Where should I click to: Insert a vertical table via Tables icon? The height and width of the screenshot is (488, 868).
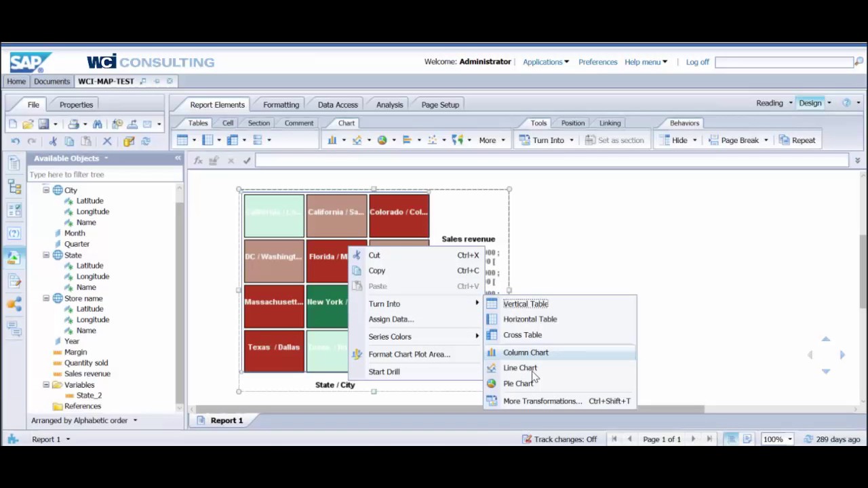pyautogui.click(x=182, y=140)
